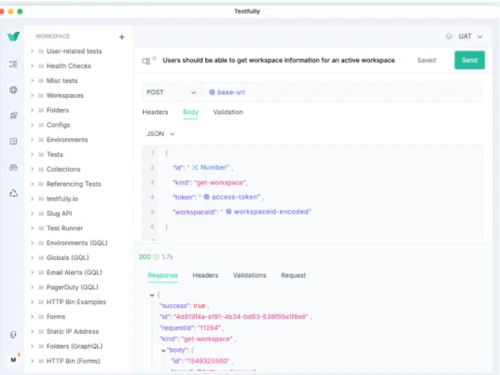Collapse the response root JSON object
The width and height of the screenshot is (500, 375).
click(x=152, y=295)
